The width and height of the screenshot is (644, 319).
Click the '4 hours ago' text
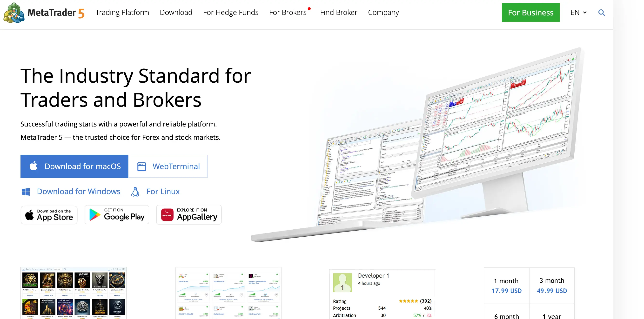pyautogui.click(x=369, y=283)
